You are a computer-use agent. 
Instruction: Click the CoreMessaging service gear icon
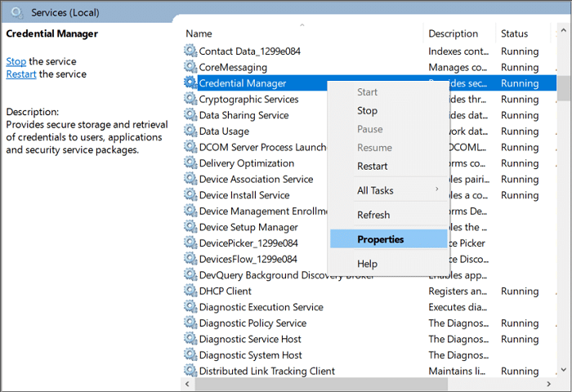(x=190, y=68)
